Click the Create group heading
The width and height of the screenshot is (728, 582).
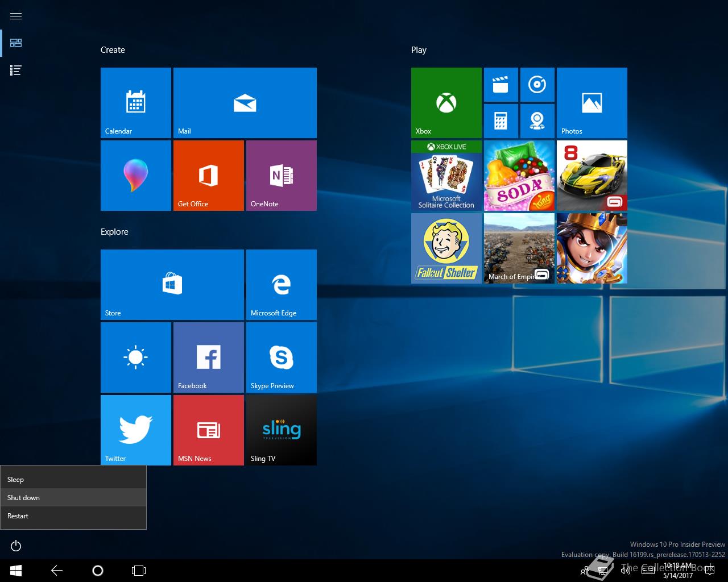click(x=113, y=50)
